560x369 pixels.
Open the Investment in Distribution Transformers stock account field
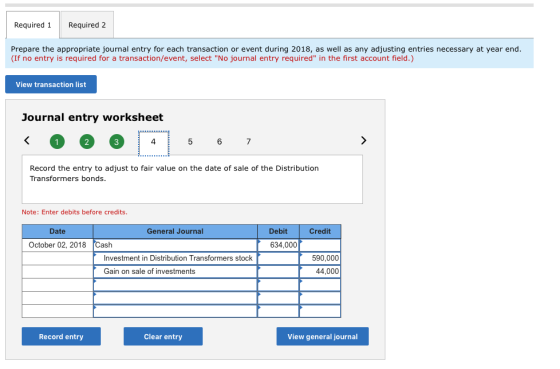pos(175,258)
